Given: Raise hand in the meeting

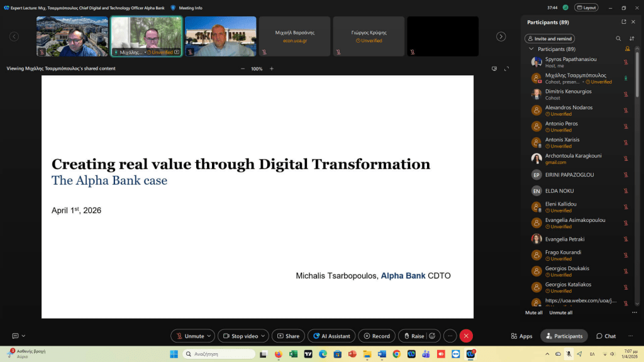Looking at the screenshot, I should tap(414, 336).
